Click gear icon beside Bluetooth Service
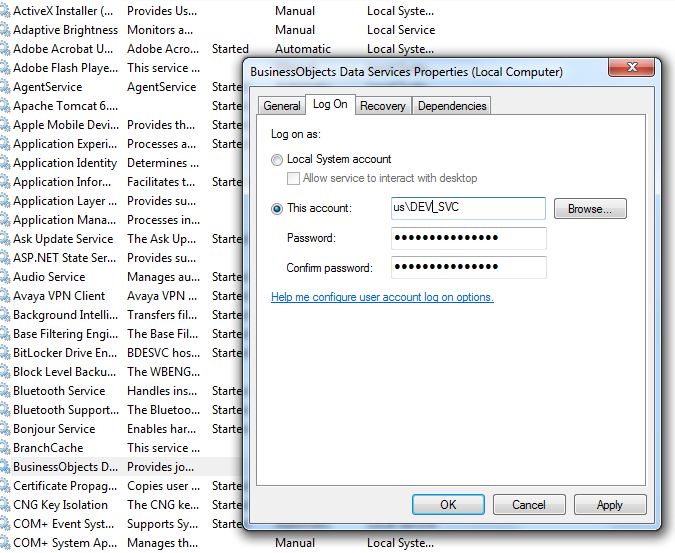The width and height of the screenshot is (675, 553). click(5, 391)
